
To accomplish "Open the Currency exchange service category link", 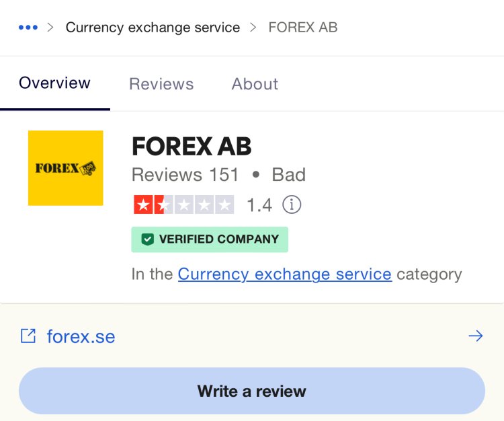I will [x=284, y=274].
